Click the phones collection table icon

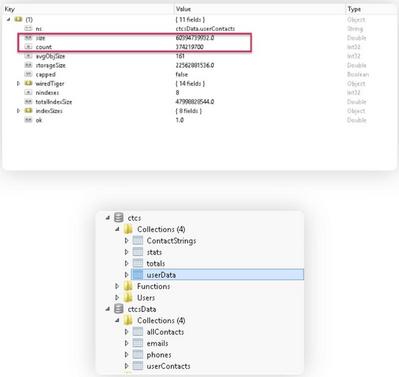[138, 355]
